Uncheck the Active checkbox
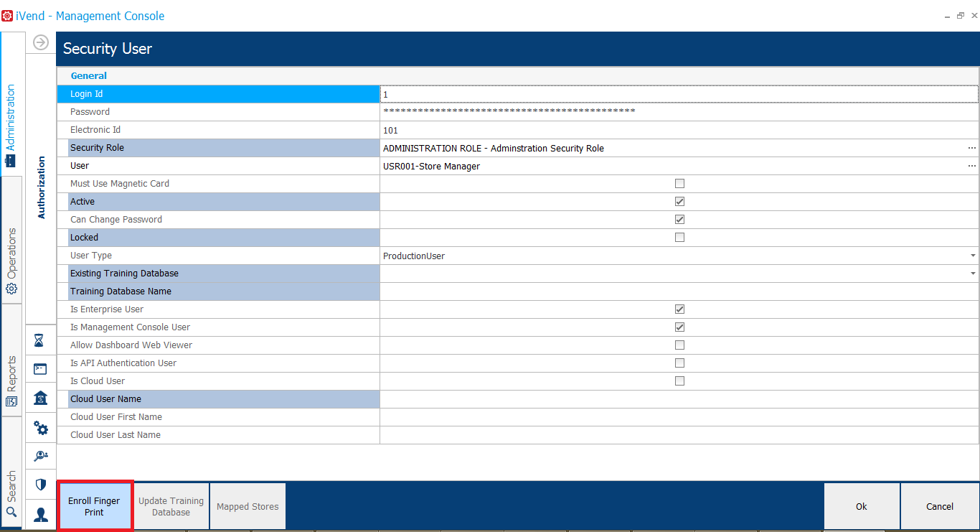The image size is (980, 532). coord(679,202)
